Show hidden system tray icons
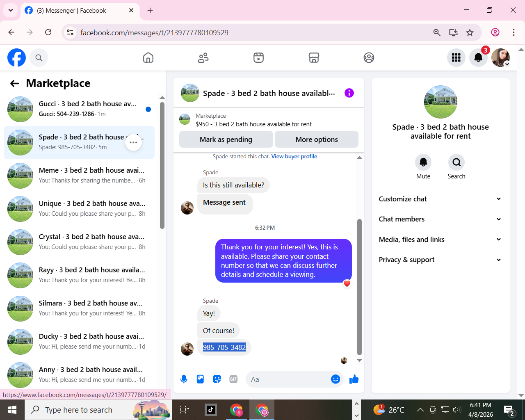Image resolution: width=525 pixels, height=420 pixels. pyautogui.click(x=420, y=410)
